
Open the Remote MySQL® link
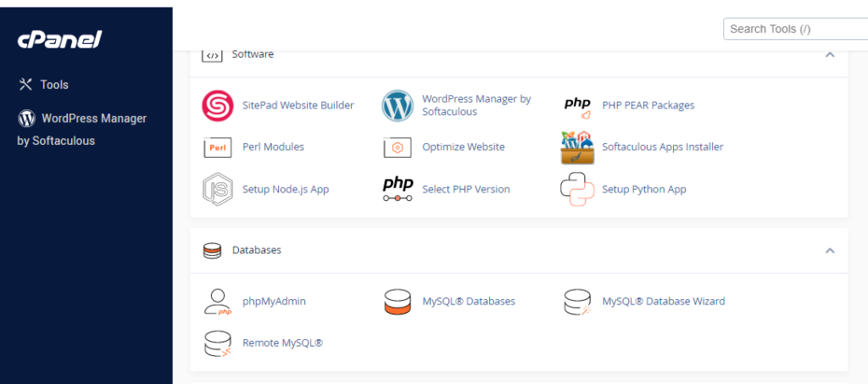click(x=283, y=343)
